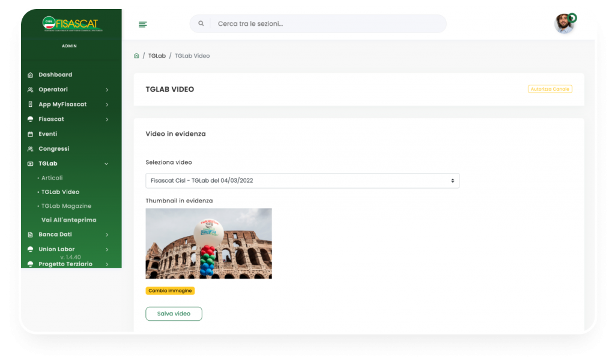
Task: Click the home breadcrumb icon
Action: (136, 56)
